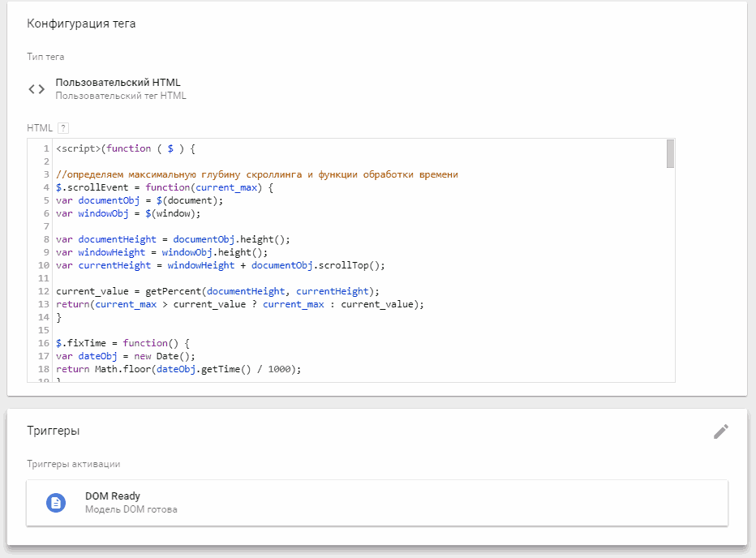Click the Тип тега label
Viewport: 756px width, 558px height.
click(x=45, y=57)
